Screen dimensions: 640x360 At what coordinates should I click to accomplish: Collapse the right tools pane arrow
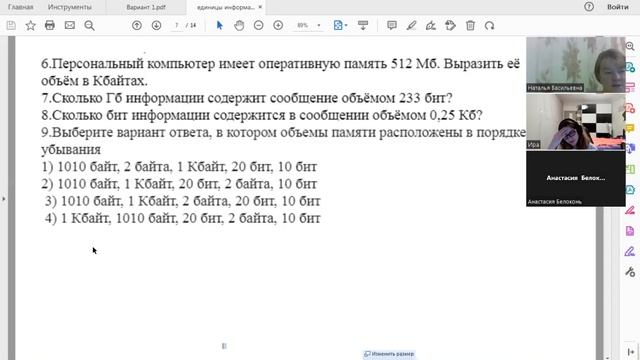pos(631,352)
